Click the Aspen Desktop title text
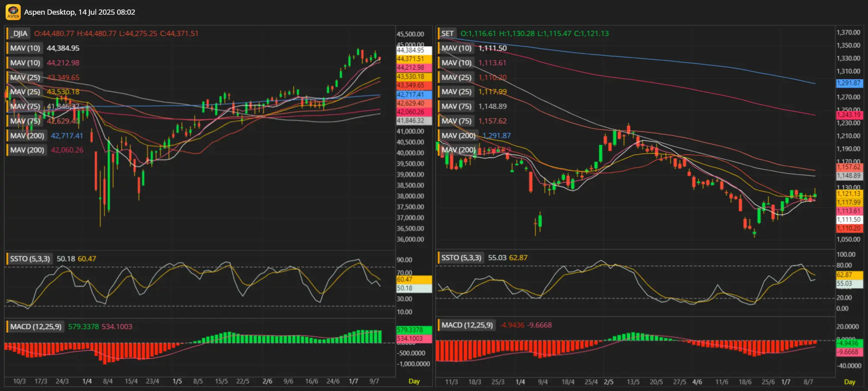The width and height of the screenshot is (868, 391). [x=79, y=12]
